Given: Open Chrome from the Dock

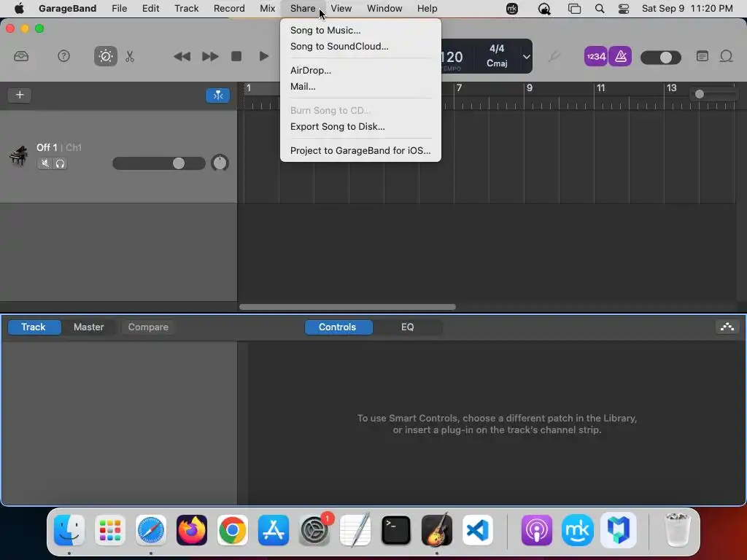Looking at the screenshot, I should tap(233, 530).
